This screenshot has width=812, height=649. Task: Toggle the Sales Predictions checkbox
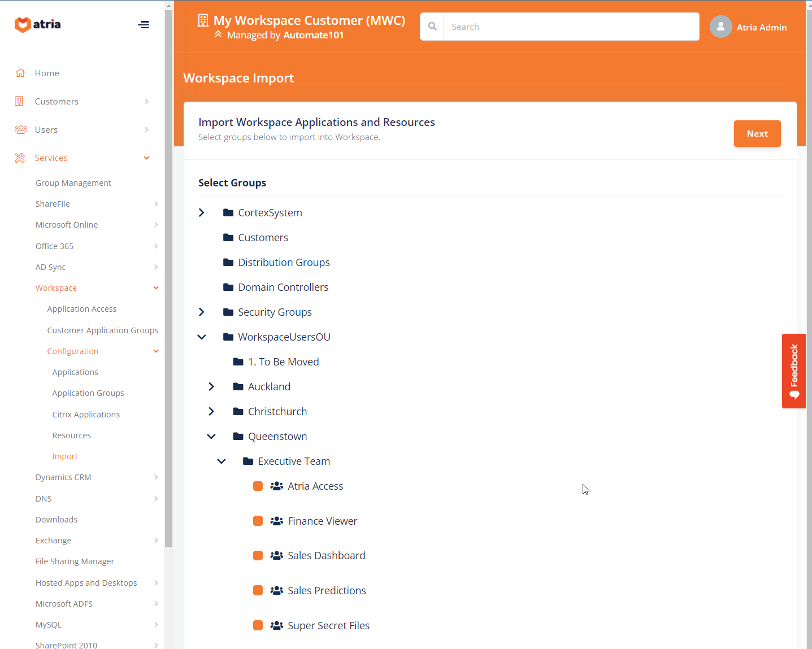pos(258,590)
